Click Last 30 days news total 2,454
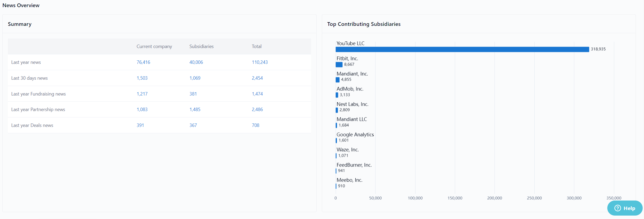The image size is (644, 219). 257,78
